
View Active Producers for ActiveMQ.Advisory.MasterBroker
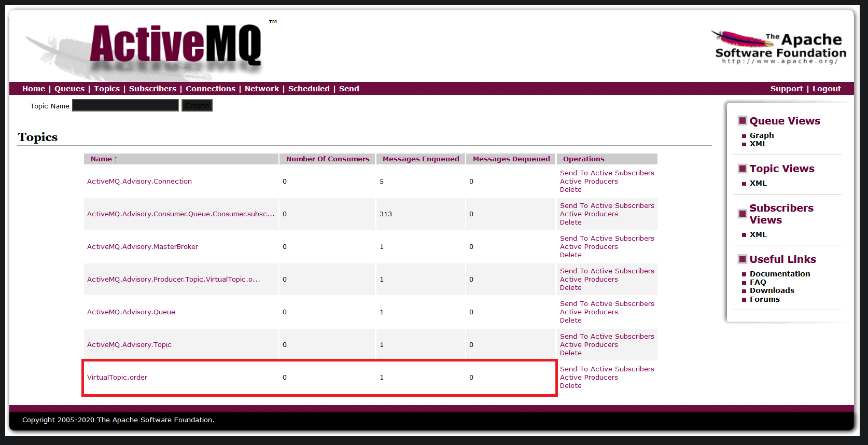click(x=589, y=247)
